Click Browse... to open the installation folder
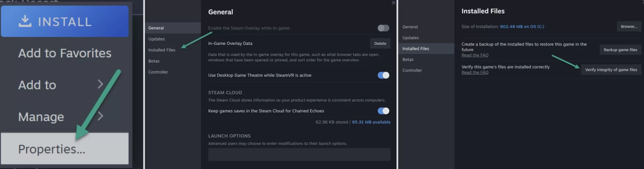Image resolution: width=644 pixels, height=169 pixels. (x=629, y=26)
